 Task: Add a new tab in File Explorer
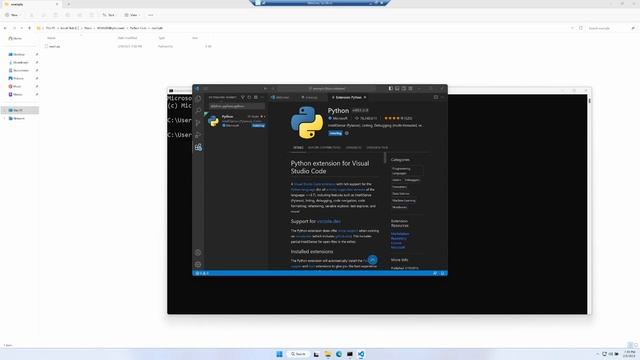[x=69, y=4]
